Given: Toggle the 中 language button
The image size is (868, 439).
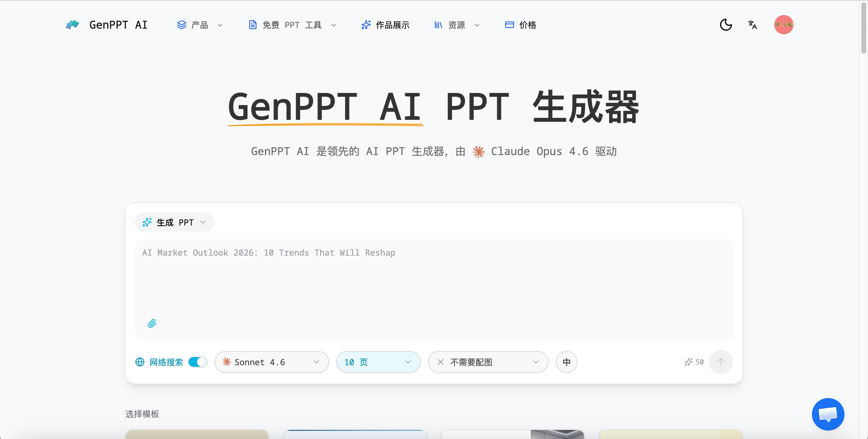Looking at the screenshot, I should pyautogui.click(x=566, y=362).
